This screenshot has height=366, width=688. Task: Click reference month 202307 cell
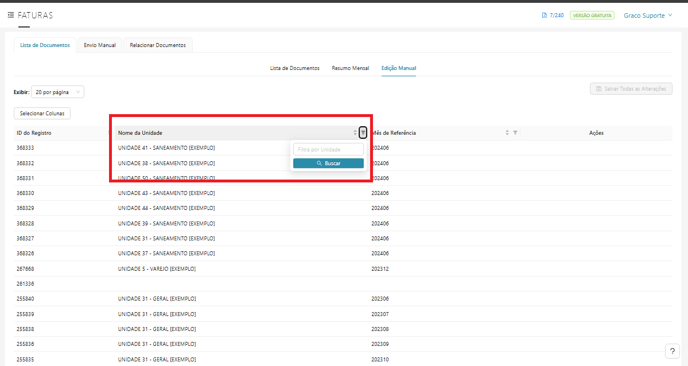(380, 314)
